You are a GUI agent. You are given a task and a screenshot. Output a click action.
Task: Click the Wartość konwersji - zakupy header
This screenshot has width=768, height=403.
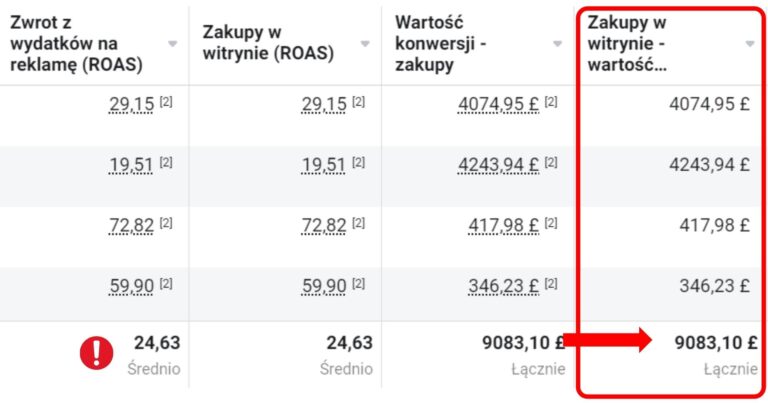440,44
